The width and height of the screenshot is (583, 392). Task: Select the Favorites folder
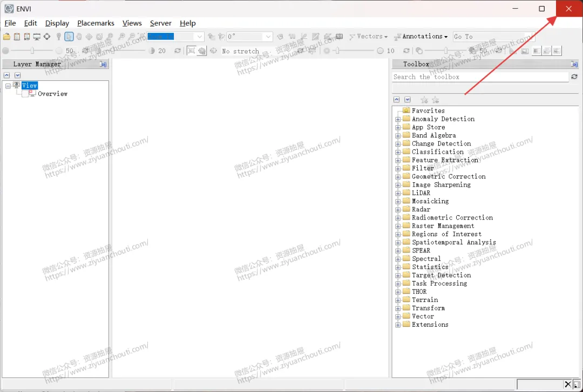tap(428, 111)
